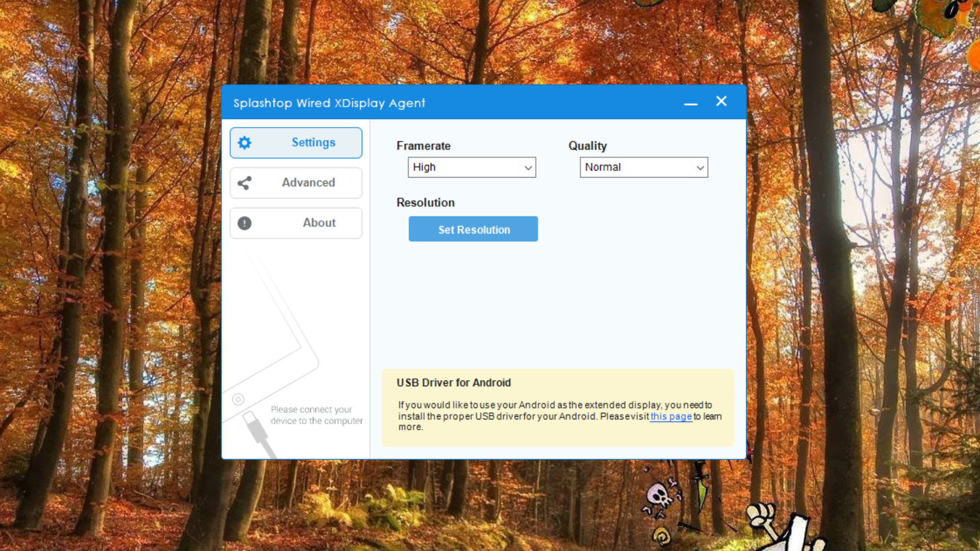Click the Resolution section label
Viewport: 980px width, 551px height.
point(425,203)
